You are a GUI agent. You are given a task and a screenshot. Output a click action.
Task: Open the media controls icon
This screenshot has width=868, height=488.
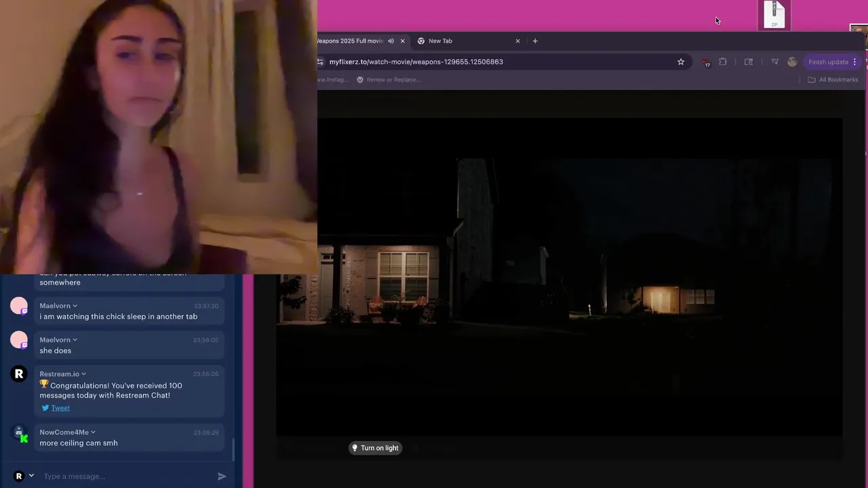[774, 62]
